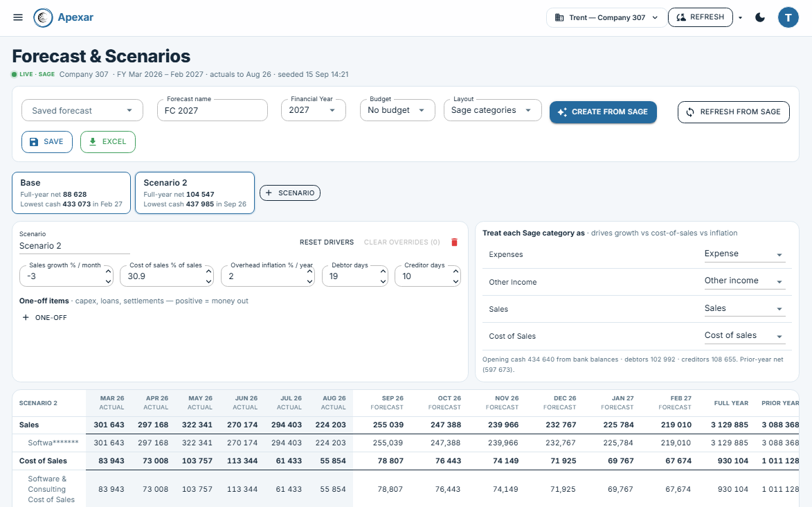The width and height of the screenshot is (812, 507).
Task: Click OCT 26 value 247,388 in Softwa row
Action: [445, 443]
